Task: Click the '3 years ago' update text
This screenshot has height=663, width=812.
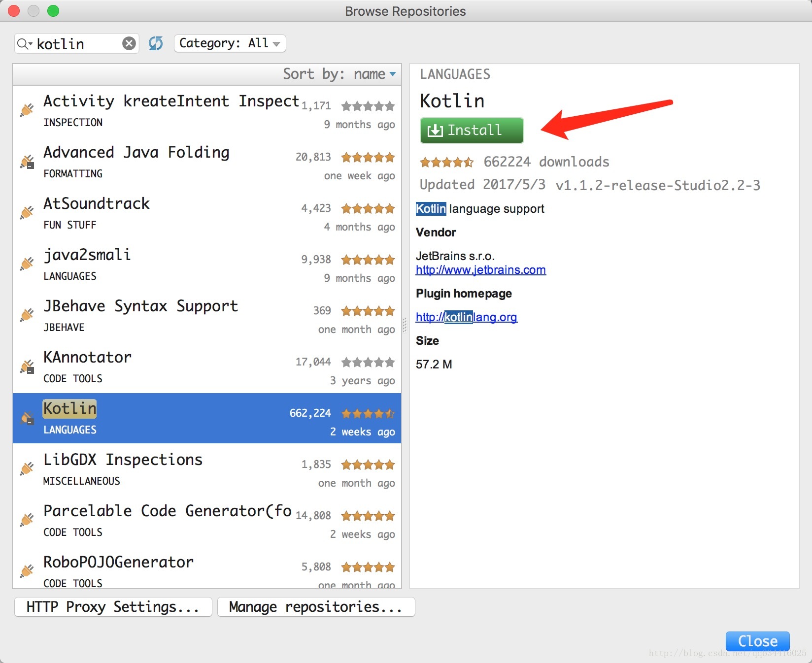Action: (362, 381)
